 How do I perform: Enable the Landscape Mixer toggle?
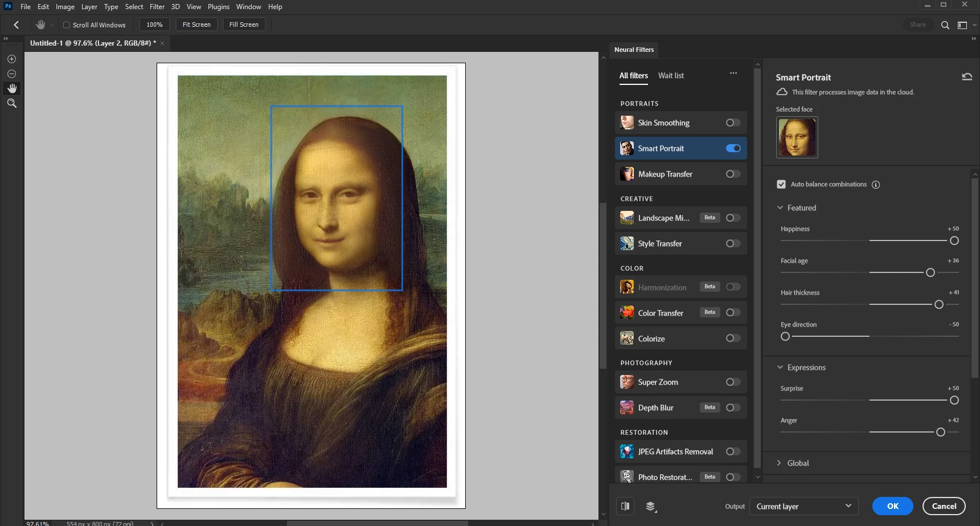tap(733, 218)
